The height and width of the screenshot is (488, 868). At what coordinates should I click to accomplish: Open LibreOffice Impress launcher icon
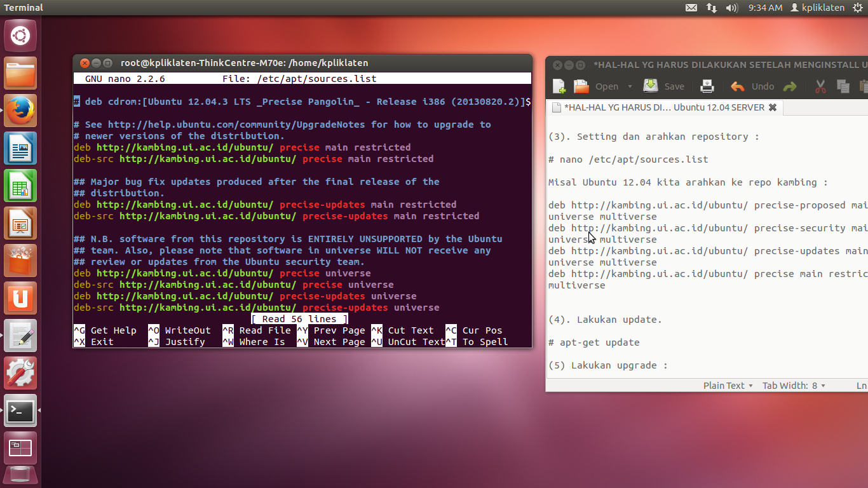point(20,223)
